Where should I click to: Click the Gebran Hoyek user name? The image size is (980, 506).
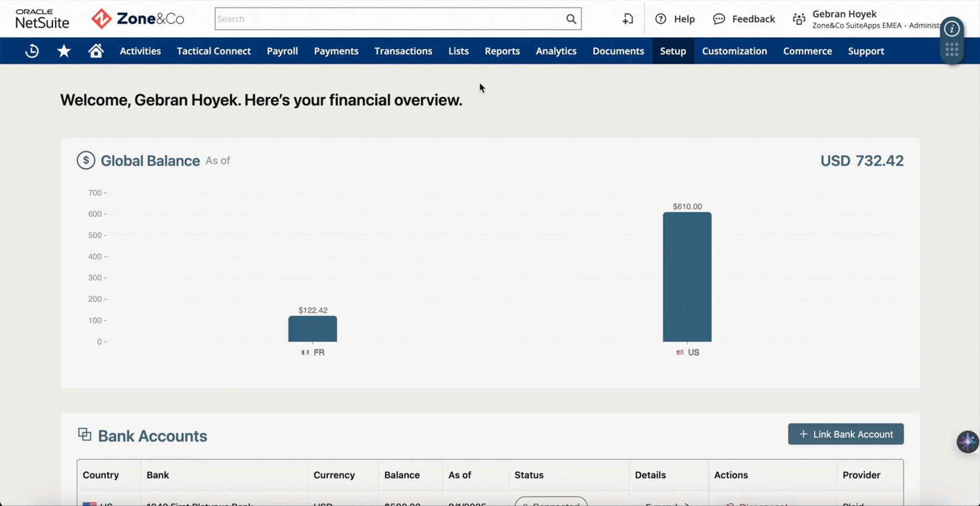click(x=844, y=14)
